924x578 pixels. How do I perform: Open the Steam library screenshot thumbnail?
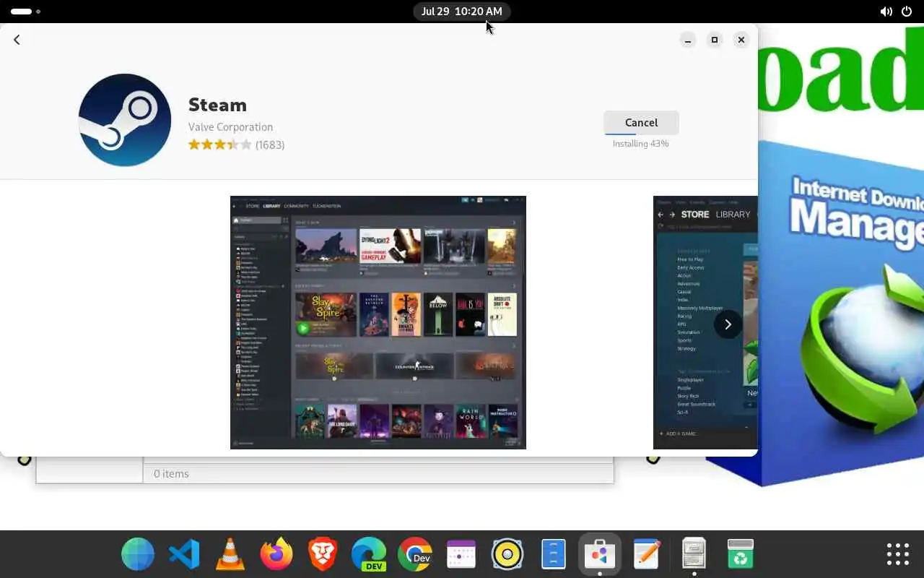pos(378,322)
